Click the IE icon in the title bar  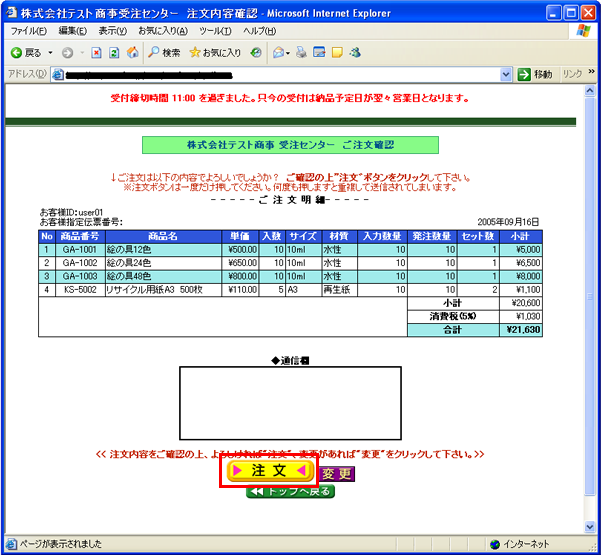11,13
